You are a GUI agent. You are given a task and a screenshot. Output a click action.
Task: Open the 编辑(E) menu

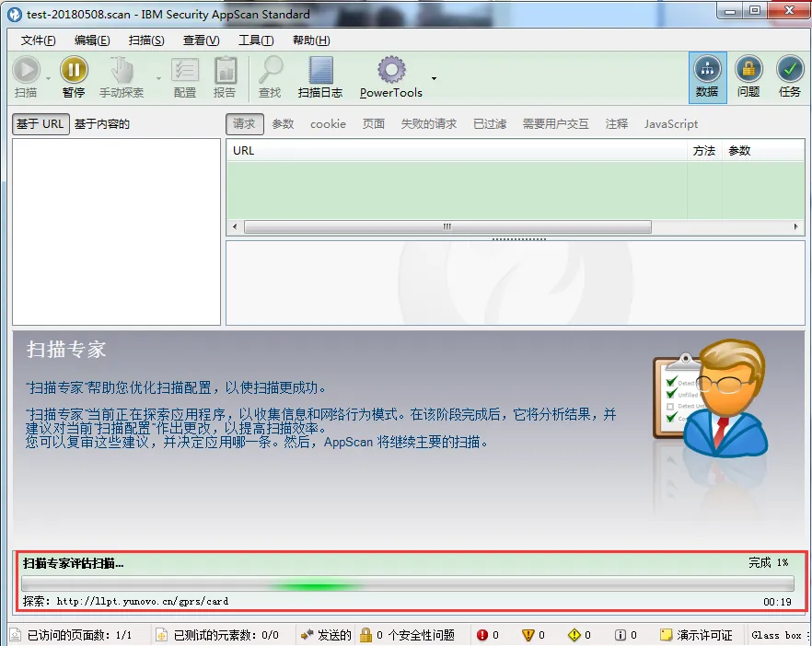click(x=92, y=40)
